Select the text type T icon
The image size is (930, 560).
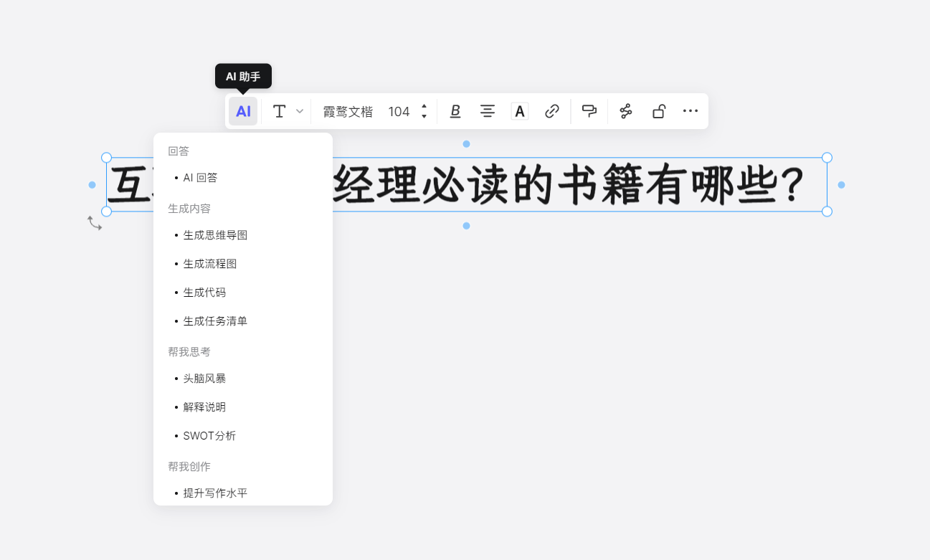point(280,111)
